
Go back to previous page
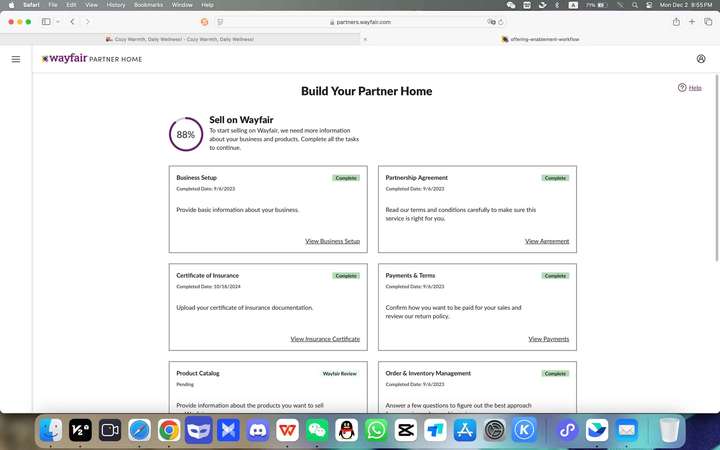[x=72, y=21]
